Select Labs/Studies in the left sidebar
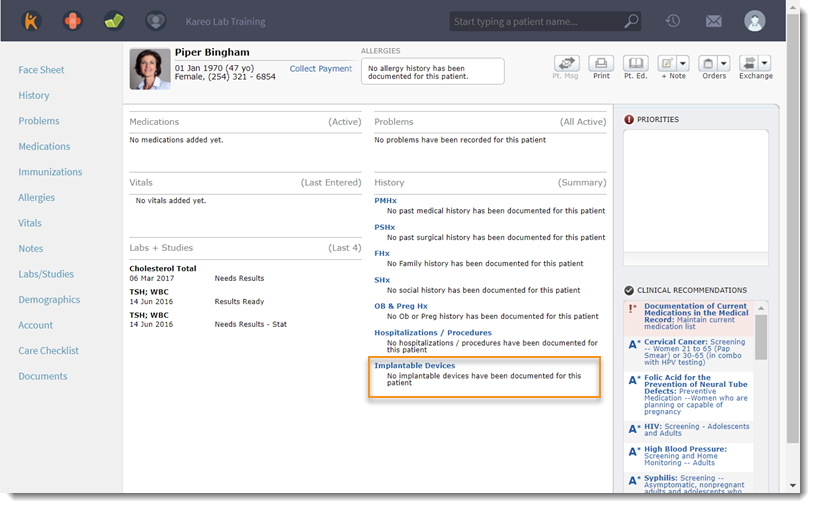 46,274
